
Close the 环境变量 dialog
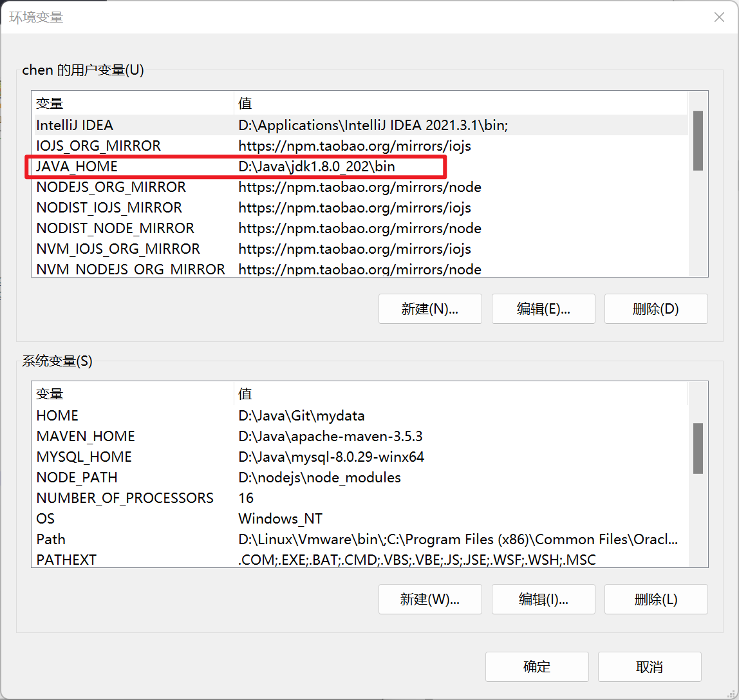(719, 17)
